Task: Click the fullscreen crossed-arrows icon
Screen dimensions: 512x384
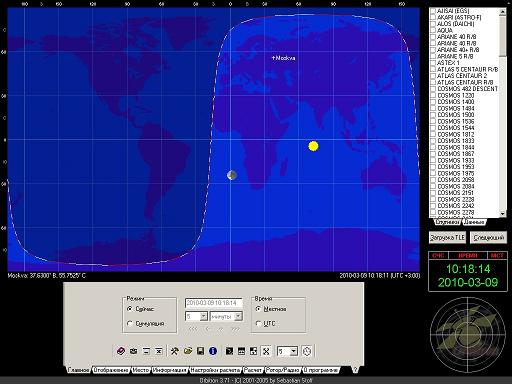Action: 266,351
